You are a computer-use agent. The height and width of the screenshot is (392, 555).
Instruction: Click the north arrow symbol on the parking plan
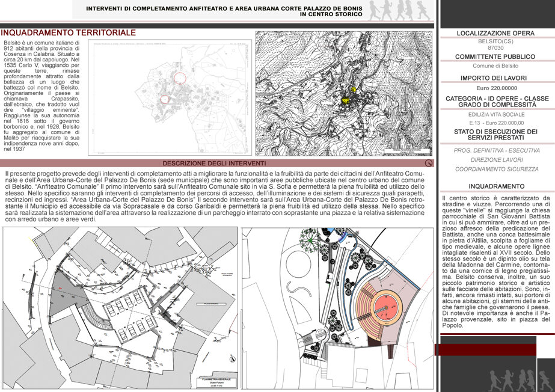click(x=233, y=359)
